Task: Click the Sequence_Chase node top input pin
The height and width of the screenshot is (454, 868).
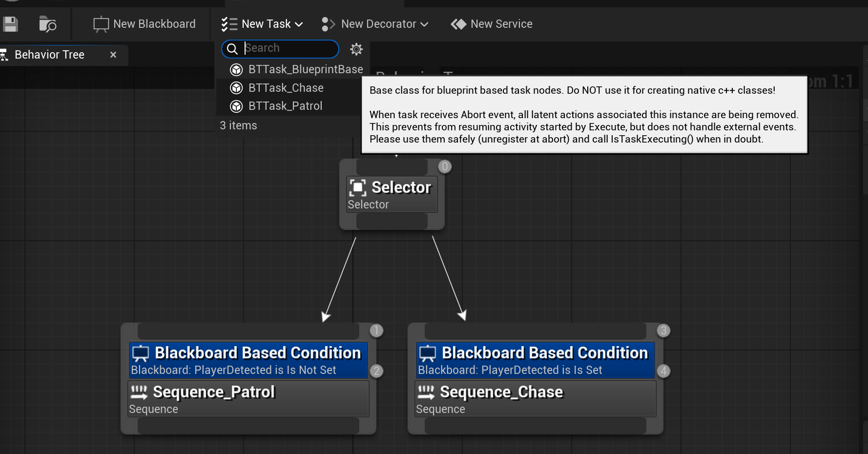Action: pos(536,331)
